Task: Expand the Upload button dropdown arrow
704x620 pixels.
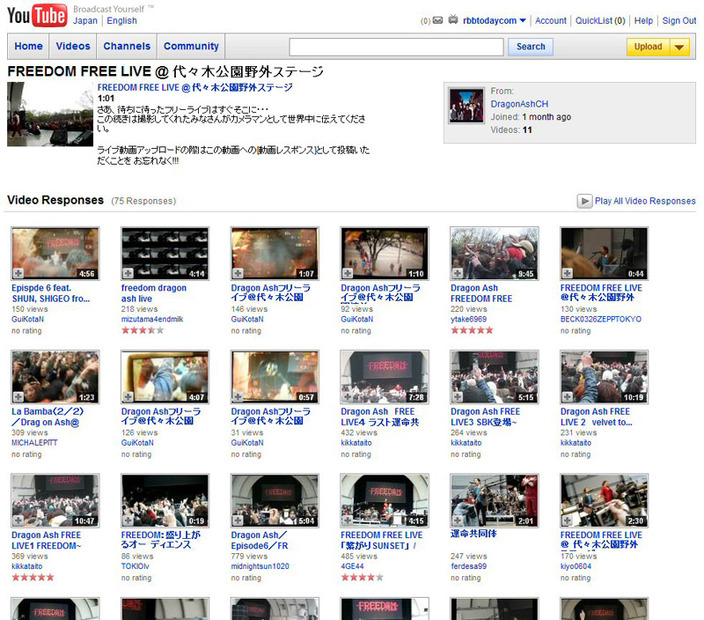Action: (x=679, y=47)
